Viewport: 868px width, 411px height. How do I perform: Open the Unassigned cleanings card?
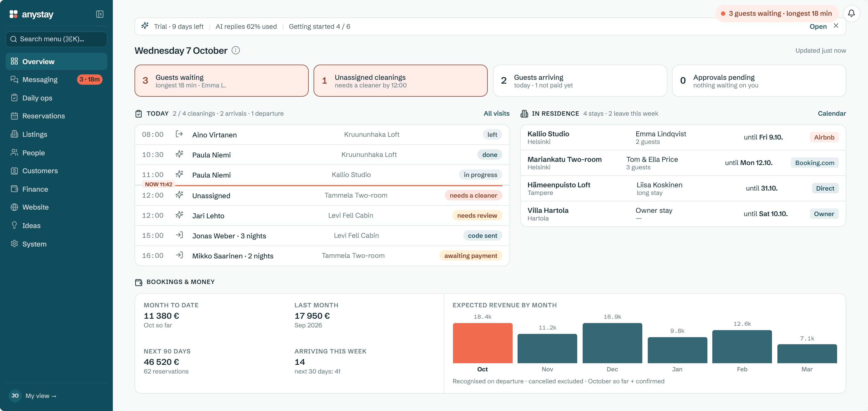[x=400, y=81]
